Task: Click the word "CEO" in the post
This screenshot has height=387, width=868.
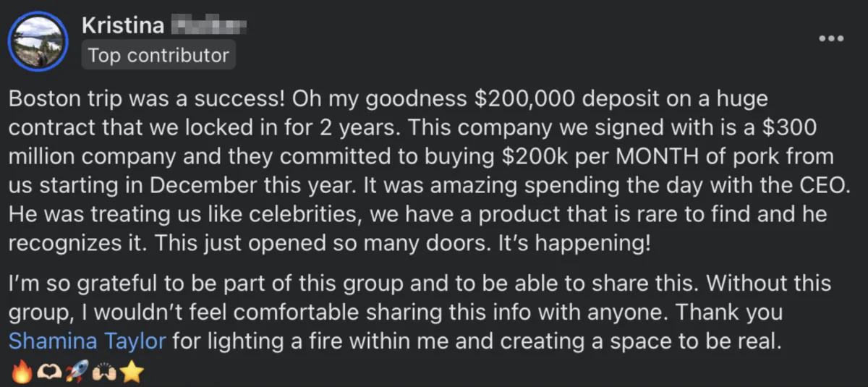Action: (820, 184)
